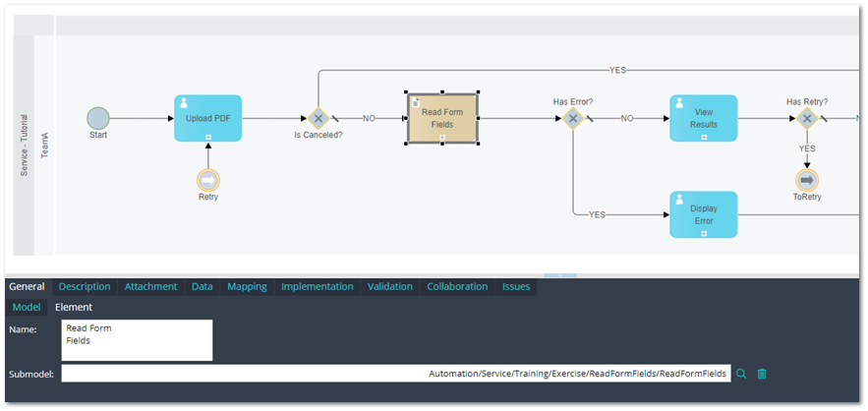Open the Issues tab
The width and height of the screenshot is (868, 411).
pos(516,286)
